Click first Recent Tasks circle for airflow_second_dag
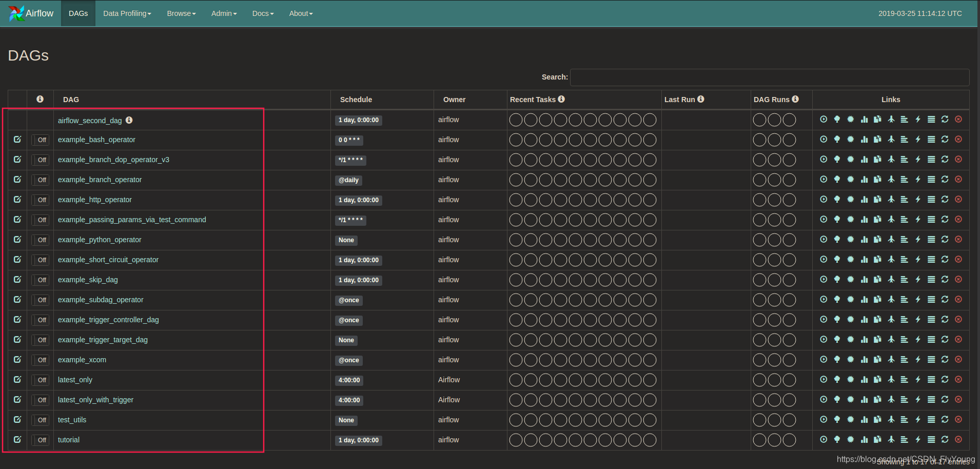 tap(516, 120)
